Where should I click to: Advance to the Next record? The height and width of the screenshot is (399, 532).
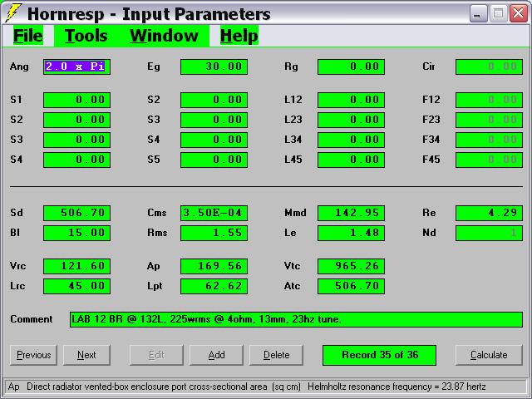tap(86, 355)
